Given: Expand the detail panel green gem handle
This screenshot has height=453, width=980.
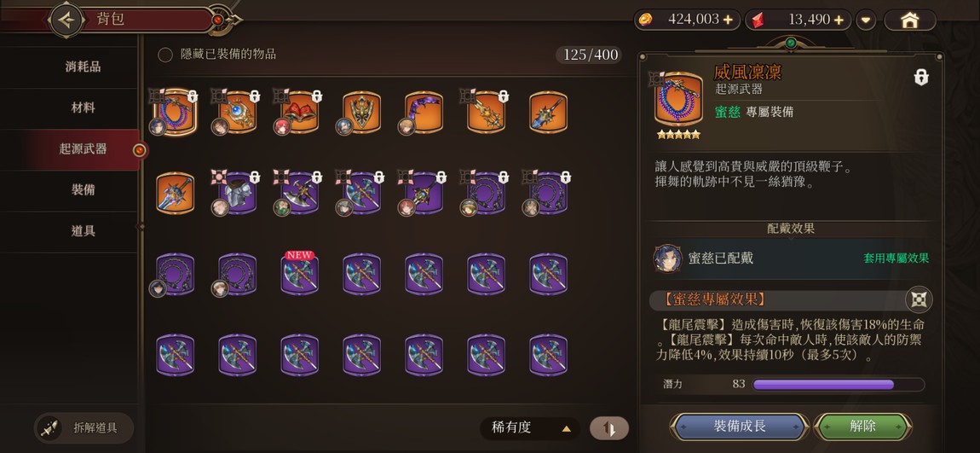Looking at the screenshot, I should coord(791,44).
